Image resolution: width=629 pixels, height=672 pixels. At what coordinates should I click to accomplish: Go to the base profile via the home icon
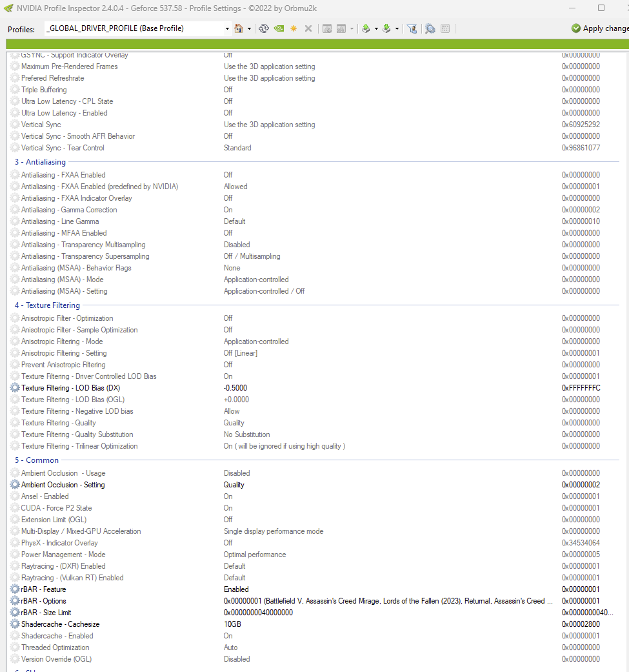click(x=239, y=28)
